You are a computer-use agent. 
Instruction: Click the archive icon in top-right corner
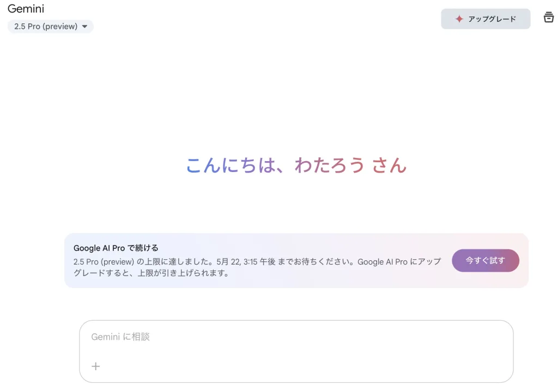548,17
